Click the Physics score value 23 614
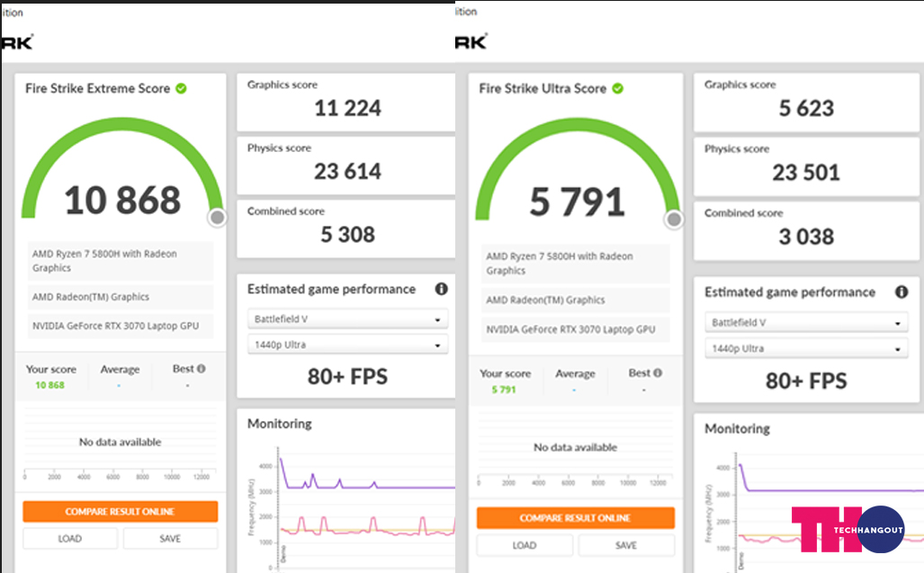 click(x=347, y=172)
